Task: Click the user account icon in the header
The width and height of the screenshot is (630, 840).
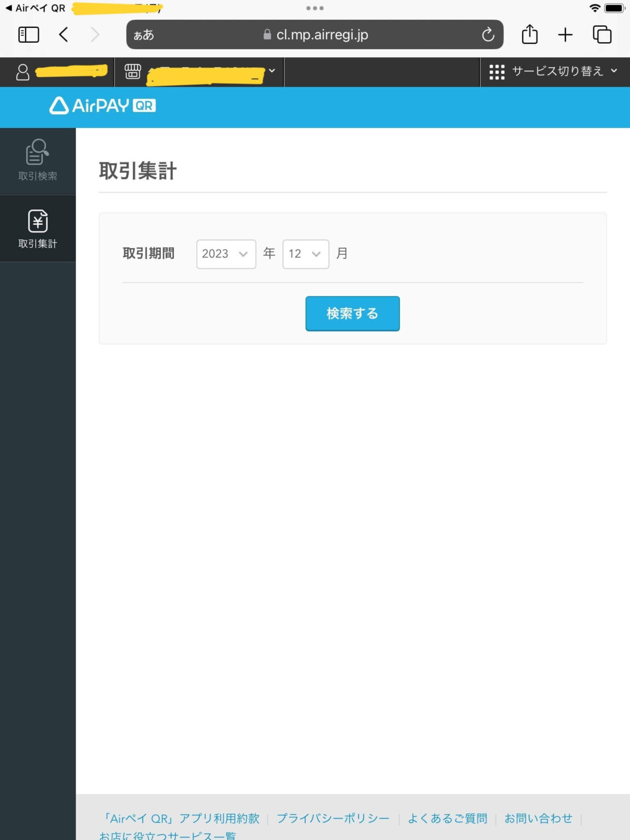Action: tap(22, 71)
